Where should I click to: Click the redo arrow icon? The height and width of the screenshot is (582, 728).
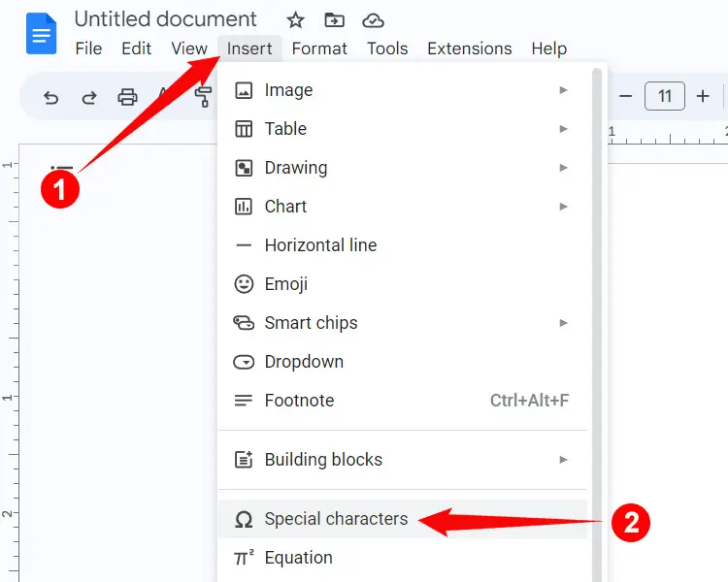(89, 97)
